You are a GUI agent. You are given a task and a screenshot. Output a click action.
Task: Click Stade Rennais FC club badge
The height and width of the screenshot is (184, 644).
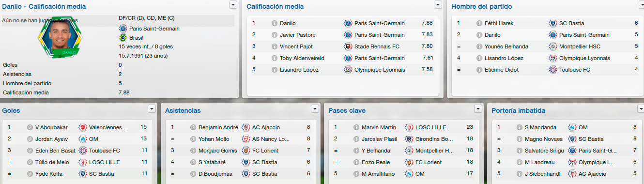[348, 46]
